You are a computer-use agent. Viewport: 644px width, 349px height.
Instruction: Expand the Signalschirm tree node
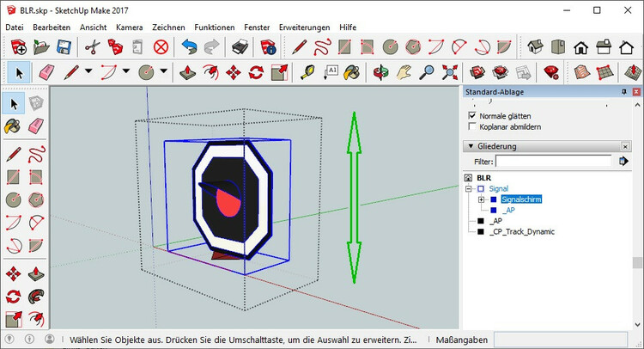482,199
